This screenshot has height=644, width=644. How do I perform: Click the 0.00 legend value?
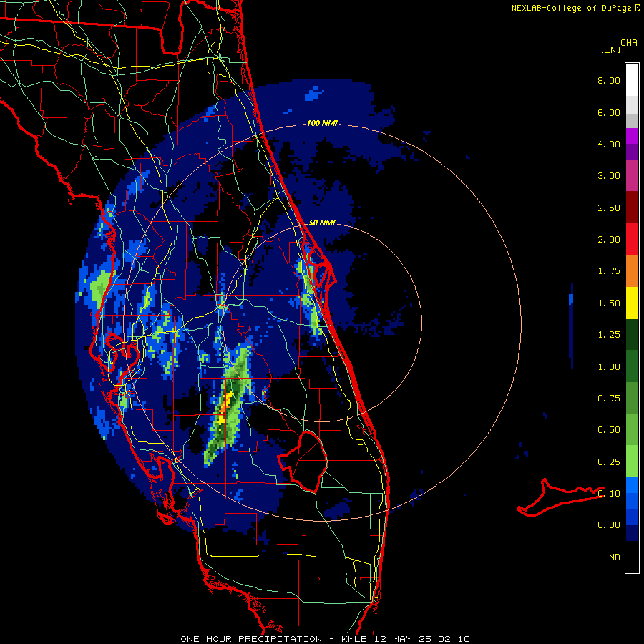point(609,525)
